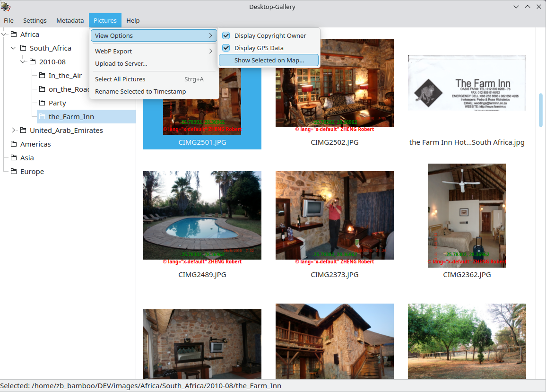The height and width of the screenshot is (392, 546).
Task: Click the Europe folder icon
Action: point(14,172)
